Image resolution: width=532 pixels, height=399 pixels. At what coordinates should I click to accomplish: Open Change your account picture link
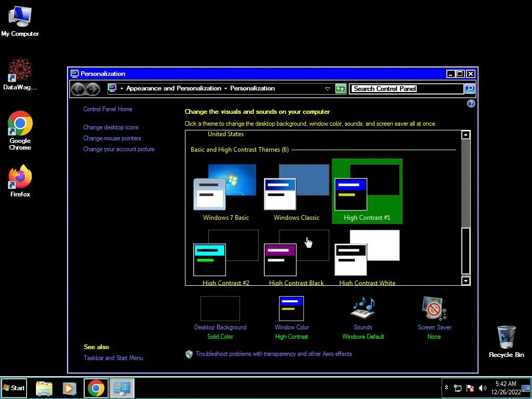(x=119, y=149)
